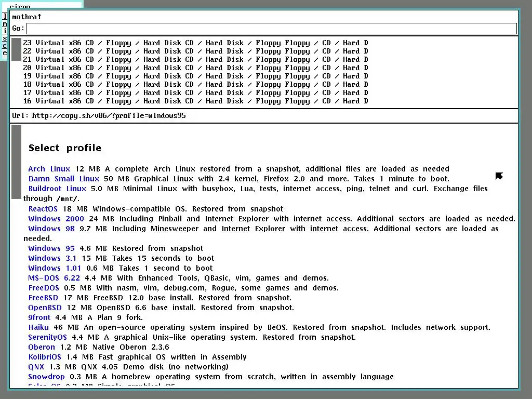Click the Oberon link

tap(42, 347)
